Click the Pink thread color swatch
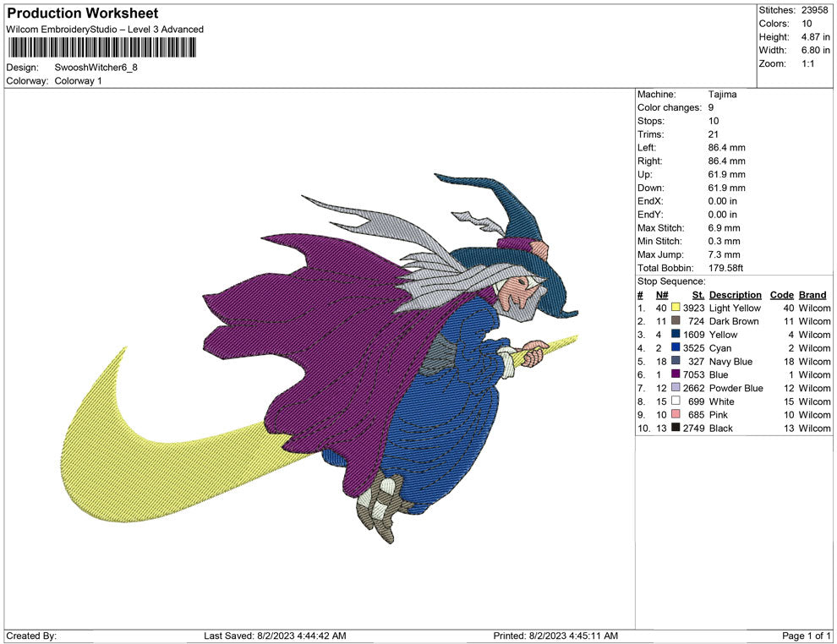This screenshot has height=644, width=837. 676,414
